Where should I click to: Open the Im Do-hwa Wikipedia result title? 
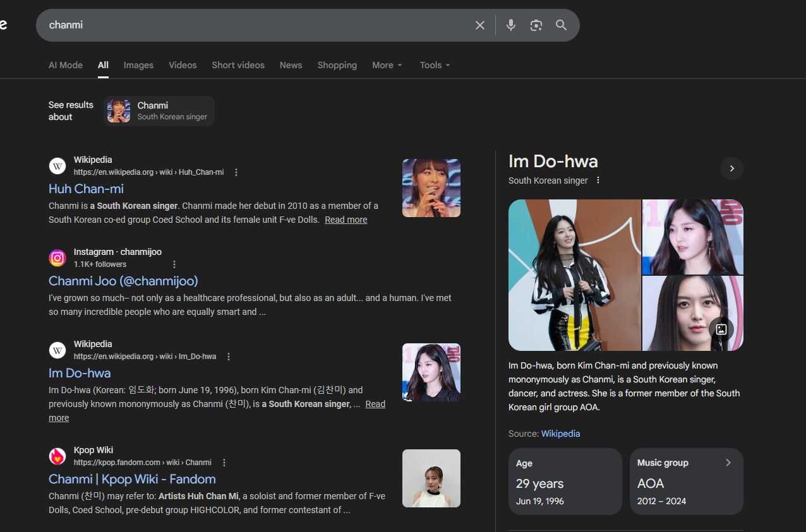80,373
